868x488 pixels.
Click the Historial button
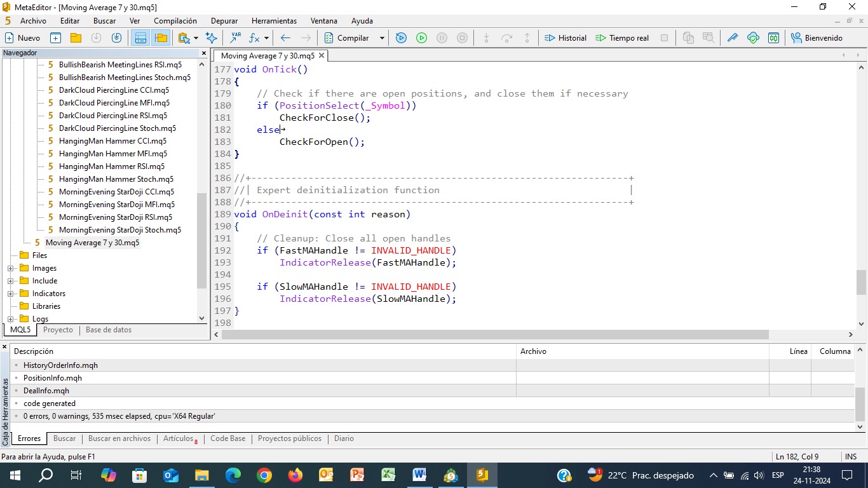(566, 38)
